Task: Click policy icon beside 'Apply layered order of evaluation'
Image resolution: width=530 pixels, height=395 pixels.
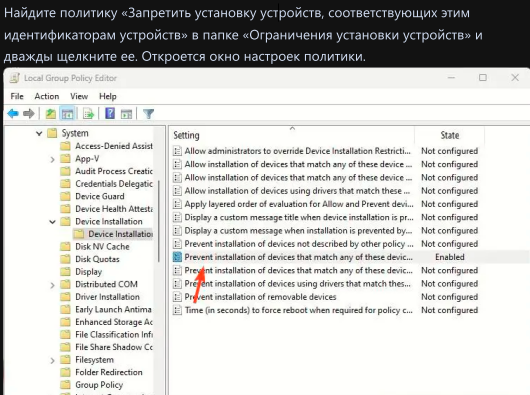Action: (x=177, y=204)
